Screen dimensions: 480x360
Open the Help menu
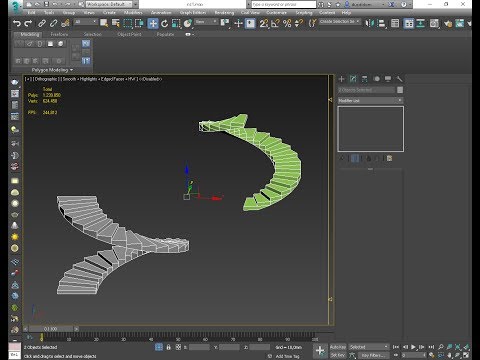click(346, 13)
